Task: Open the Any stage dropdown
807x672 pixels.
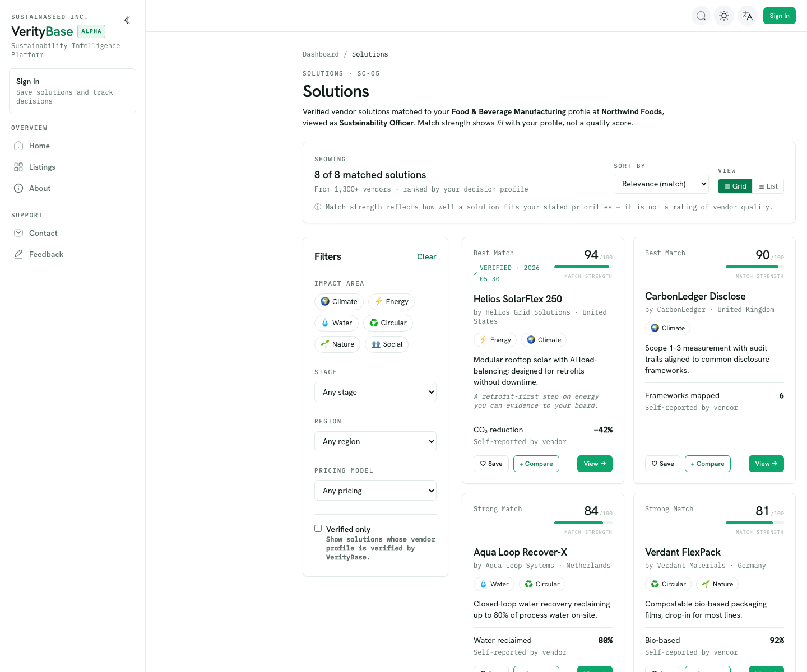Action: tap(375, 392)
